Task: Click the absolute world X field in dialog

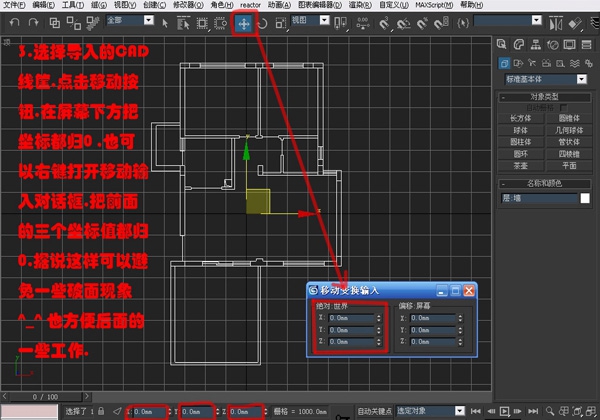Action: pos(351,318)
